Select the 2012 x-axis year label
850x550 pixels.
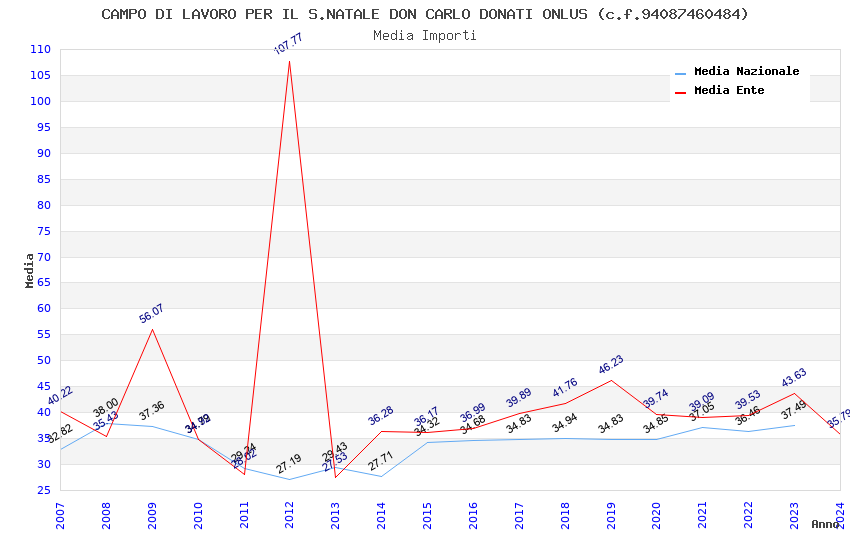pos(289,515)
